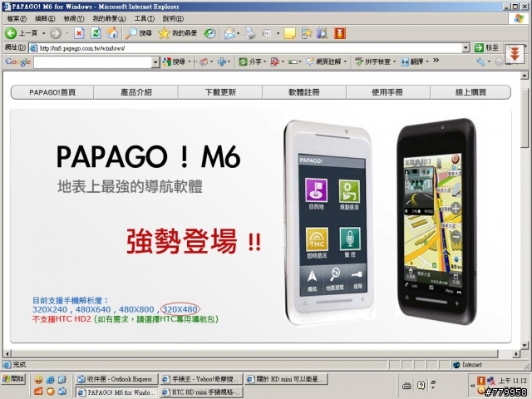Open the address bar dropdown arrow
This screenshot has height=399, width=532.
466,48
